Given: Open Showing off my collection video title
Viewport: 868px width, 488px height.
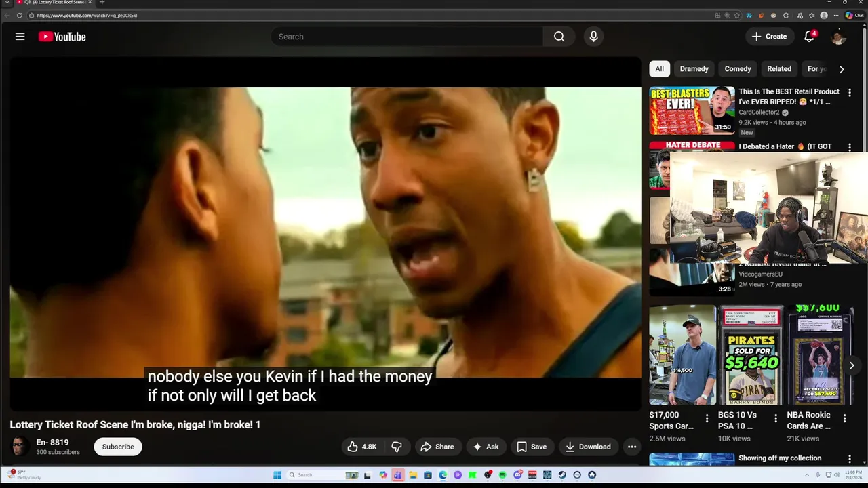Looking at the screenshot, I should [x=780, y=458].
